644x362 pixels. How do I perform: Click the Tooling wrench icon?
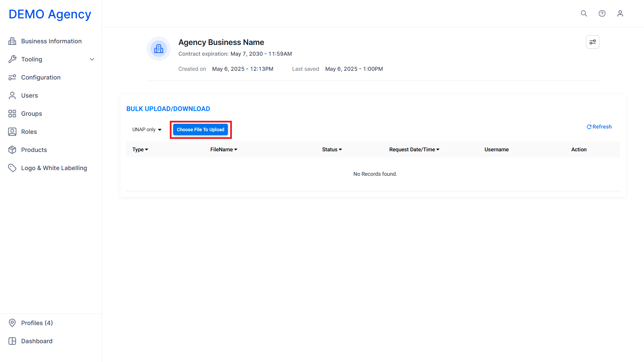[x=12, y=59]
